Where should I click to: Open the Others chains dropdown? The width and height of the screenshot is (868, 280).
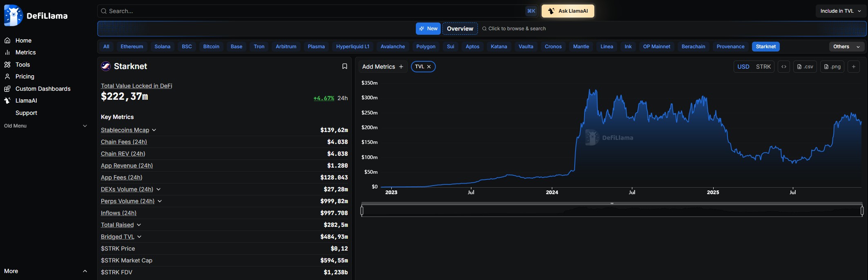point(846,47)
